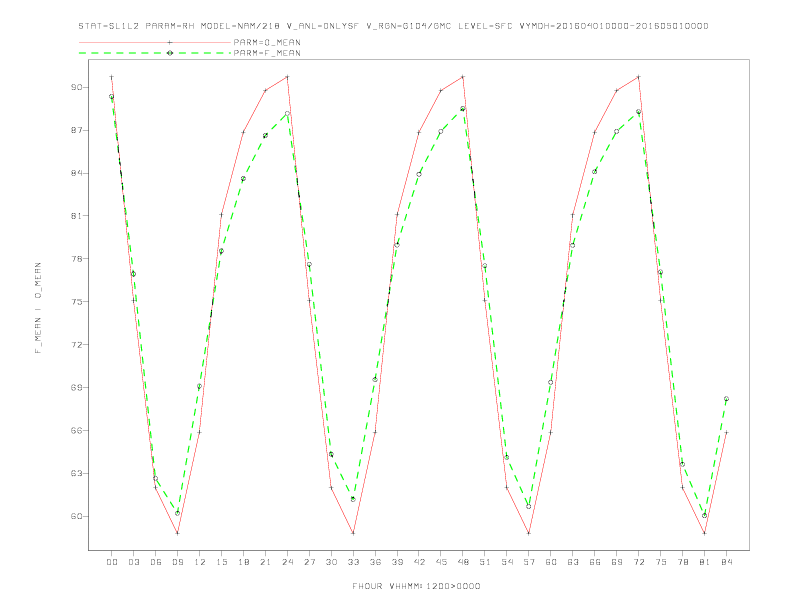This screenshot has height=612, width=792.
Task: Click x-axis forecast hour label 63
Action: point(573,562)
